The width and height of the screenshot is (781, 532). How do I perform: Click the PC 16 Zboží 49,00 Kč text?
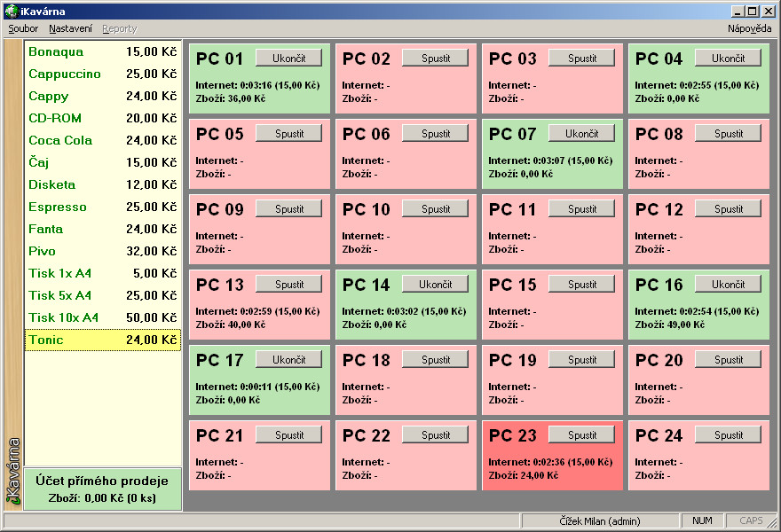pyautogui.click(x=669, y=325)
